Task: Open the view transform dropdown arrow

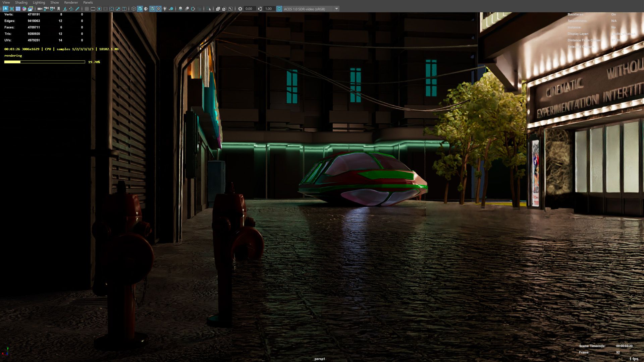Action: [336, 9]
